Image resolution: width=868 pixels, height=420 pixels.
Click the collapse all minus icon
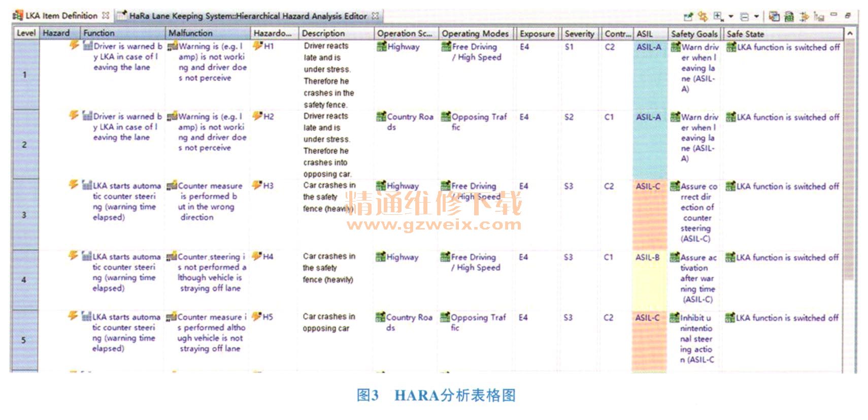click(x=745, y=17)
